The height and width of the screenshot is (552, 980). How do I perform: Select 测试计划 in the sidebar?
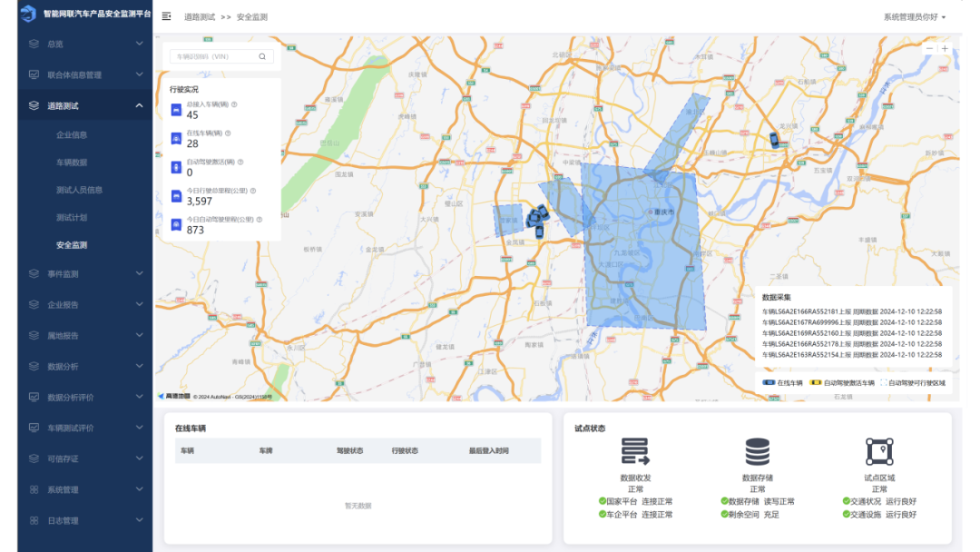pos(72,218)
